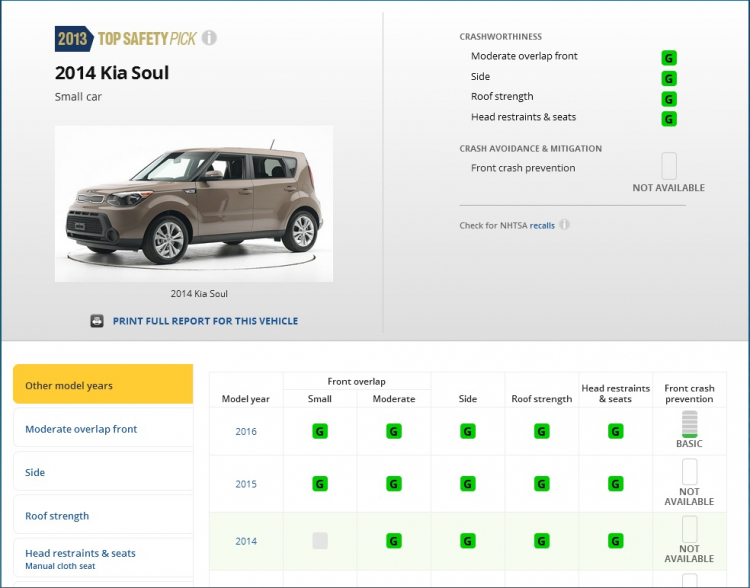Click the 2013 Top Safety Pick badge
This screenshot has height=588, width=750.
click(x=126, y=38)
